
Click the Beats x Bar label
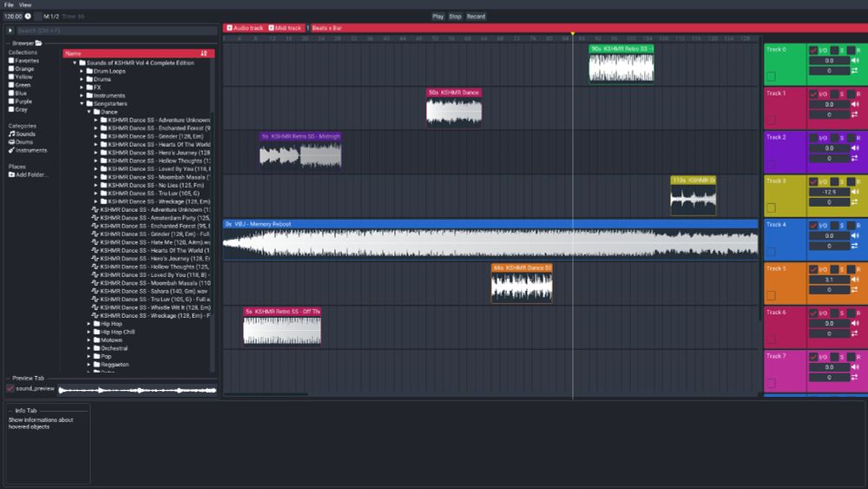click(327, 28)
